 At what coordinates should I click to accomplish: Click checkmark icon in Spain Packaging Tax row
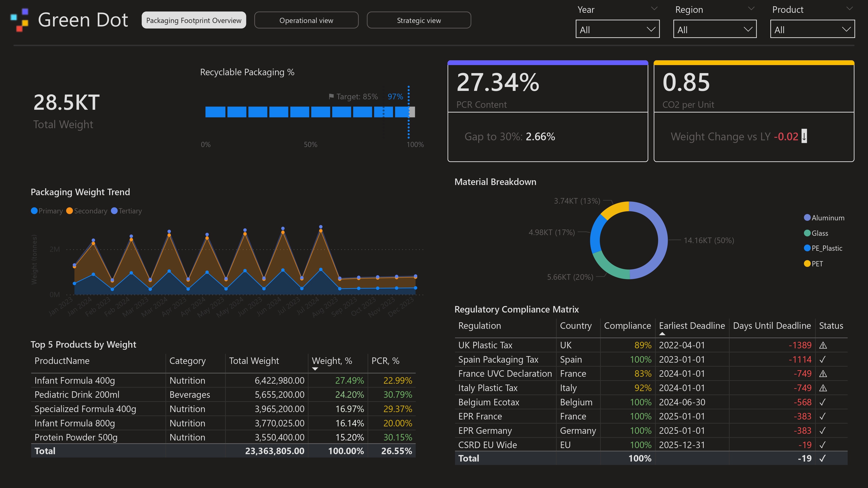(x=822, y=359)
